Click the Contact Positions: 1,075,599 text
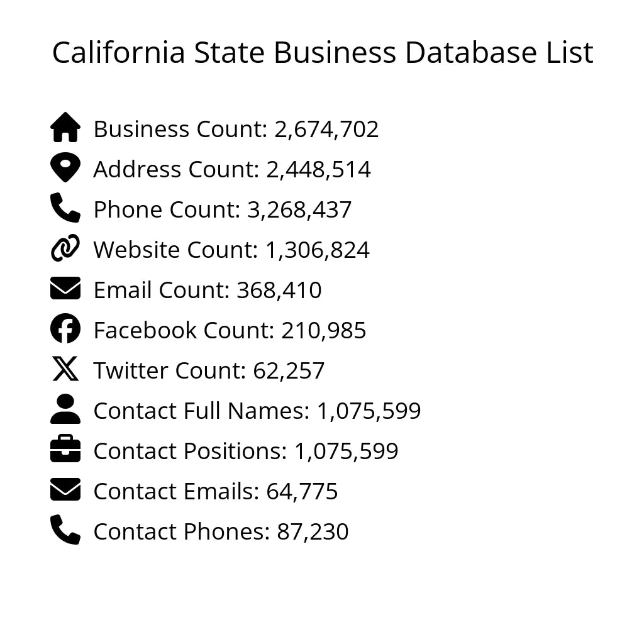 245,452
